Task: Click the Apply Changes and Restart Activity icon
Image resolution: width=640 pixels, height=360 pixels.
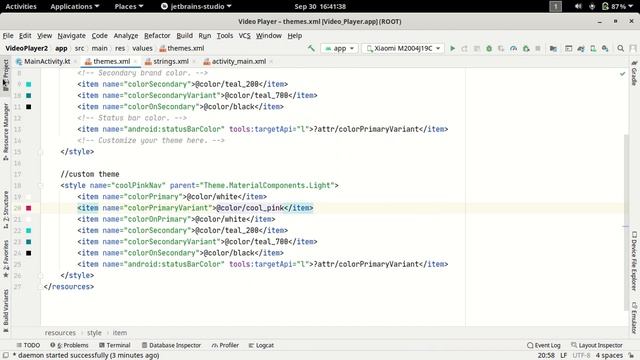Action: tap(464, 48)
